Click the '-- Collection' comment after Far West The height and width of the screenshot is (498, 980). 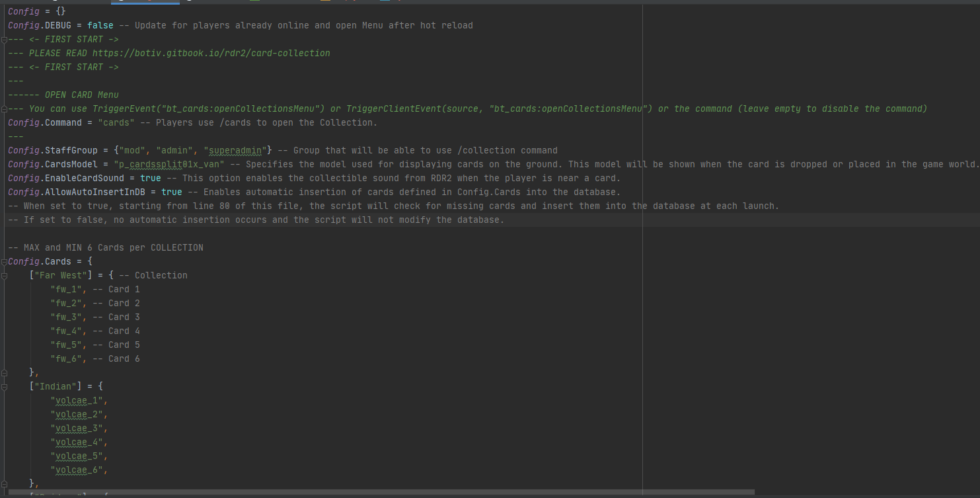click(153, 275)
